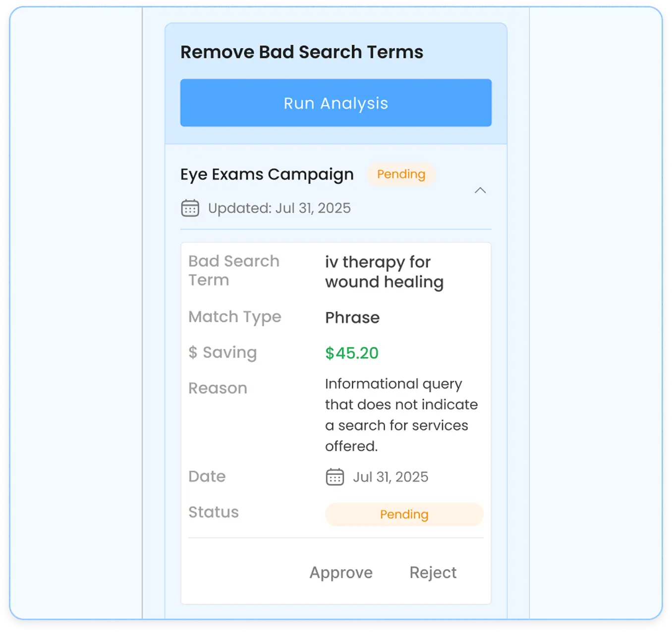Select the "iv therapy for wound healing" term
672x632 pixels.
(x=384, y=272)
